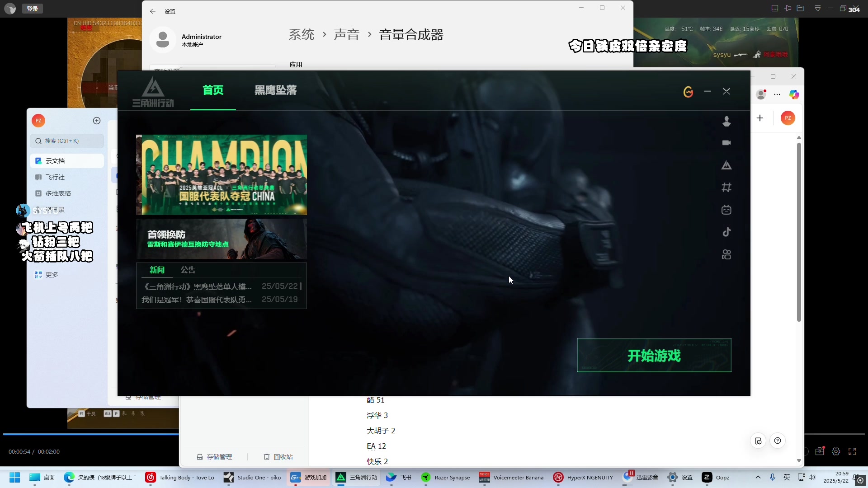868x488 pixels.
Task: Click the list entry 浮华 3
Action: 377,415
